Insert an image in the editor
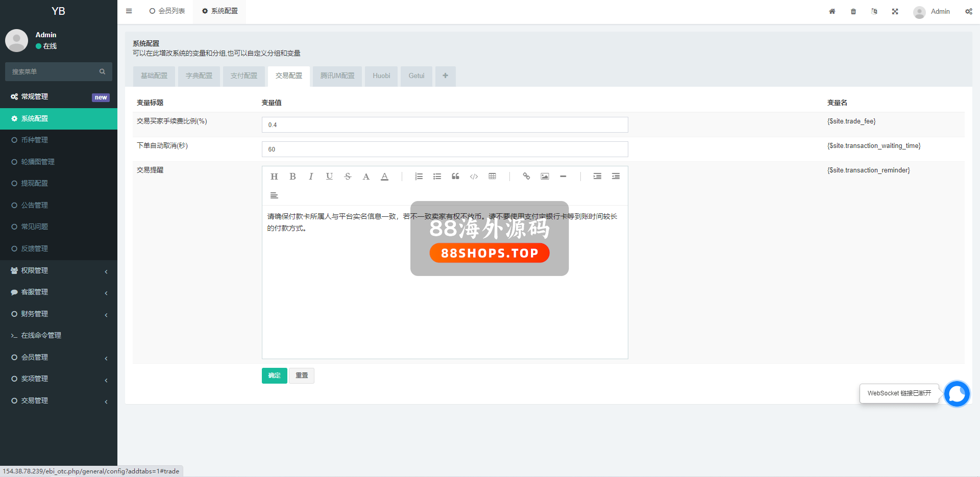980x477 pixels. pos(545,177)
